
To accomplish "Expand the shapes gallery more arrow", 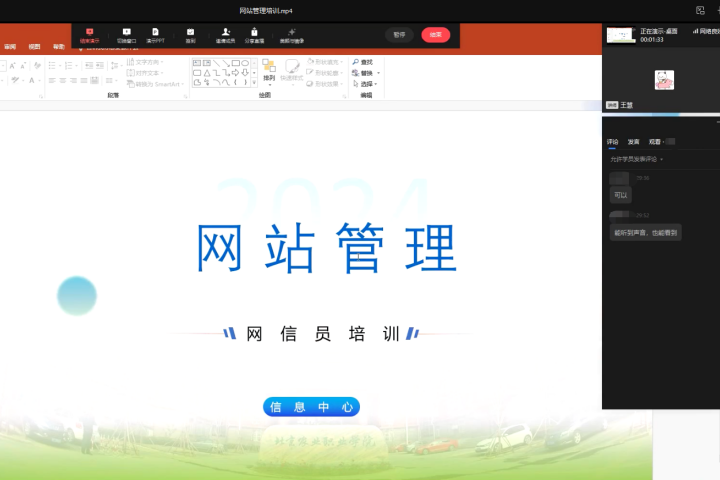I will pos(254,84).
